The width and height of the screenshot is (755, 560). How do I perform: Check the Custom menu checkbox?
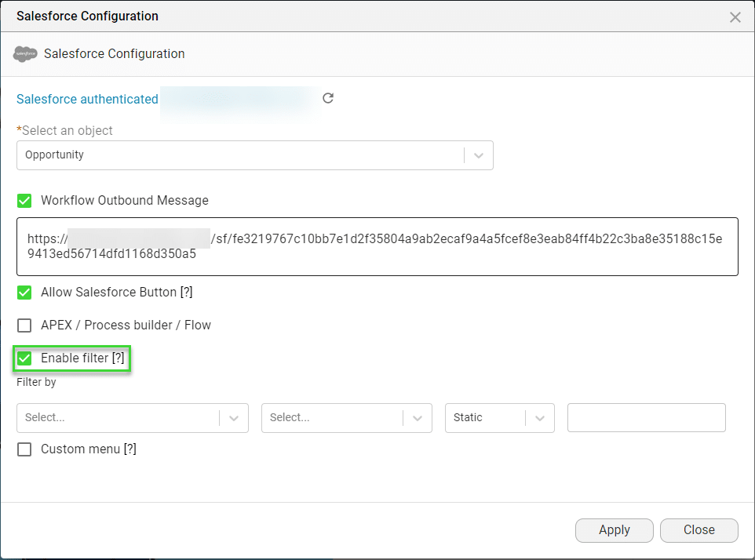(24, 449)
